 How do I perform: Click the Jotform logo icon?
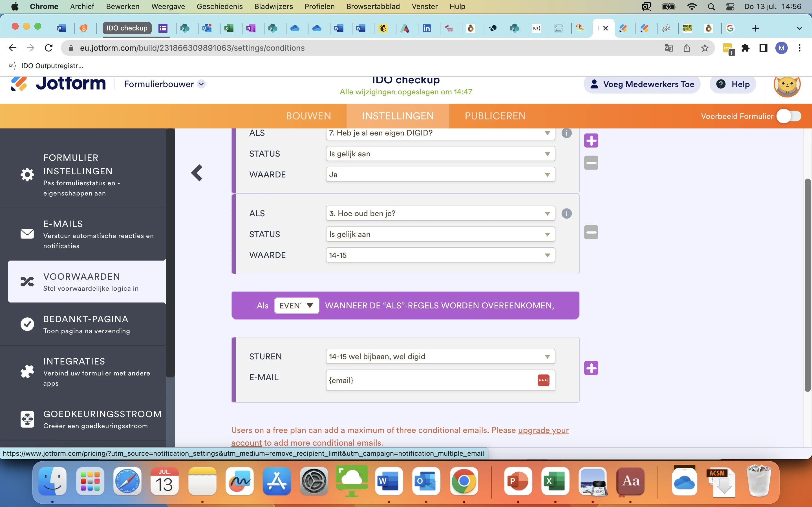(19, 83)
